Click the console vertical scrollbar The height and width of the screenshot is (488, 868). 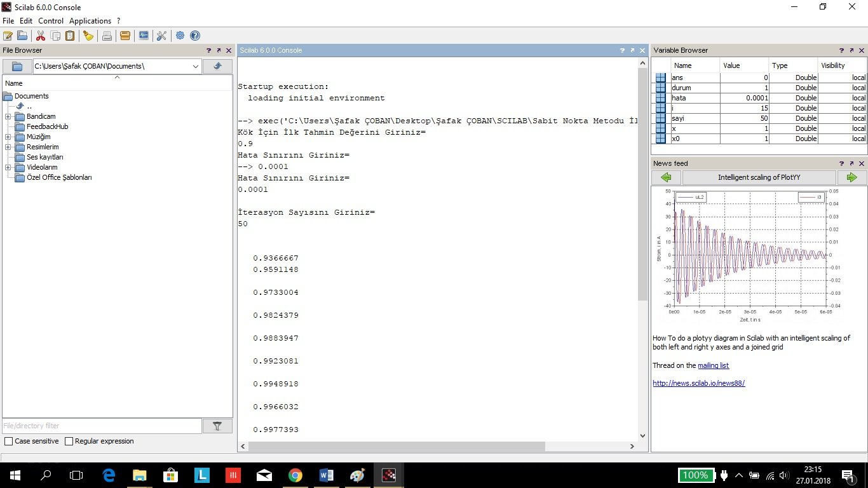(x=642, y=185)
